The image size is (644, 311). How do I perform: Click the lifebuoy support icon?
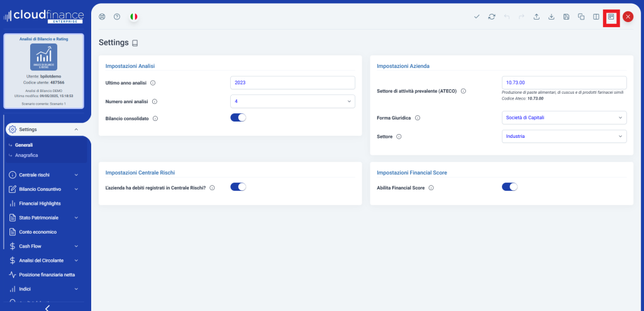click(103, 17)
